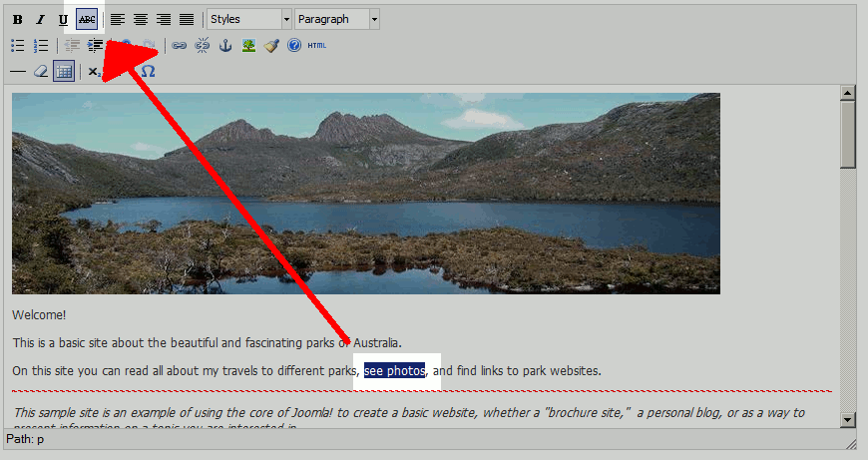Toggle bold formatting
868x460 pixels.
click(x=18, y=19)
